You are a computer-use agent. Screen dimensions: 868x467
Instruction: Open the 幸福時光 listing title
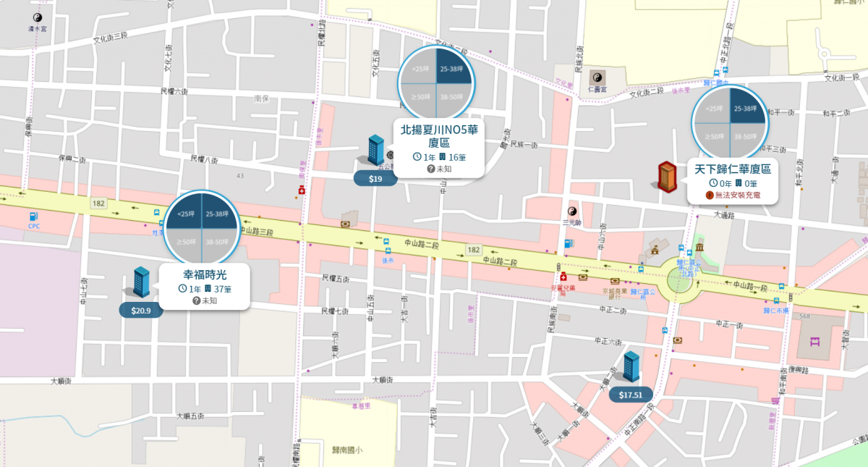point(205,275)
